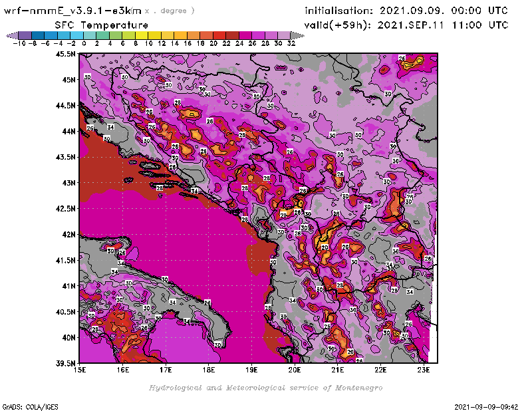Click the yellow-green 6 to 8 swatch

(128, 35)
